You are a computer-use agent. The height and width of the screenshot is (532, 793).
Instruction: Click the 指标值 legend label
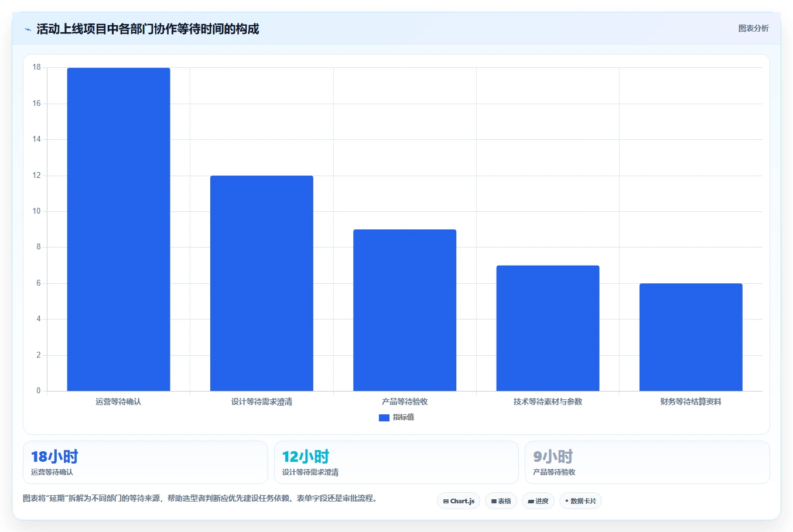[404, 417]
